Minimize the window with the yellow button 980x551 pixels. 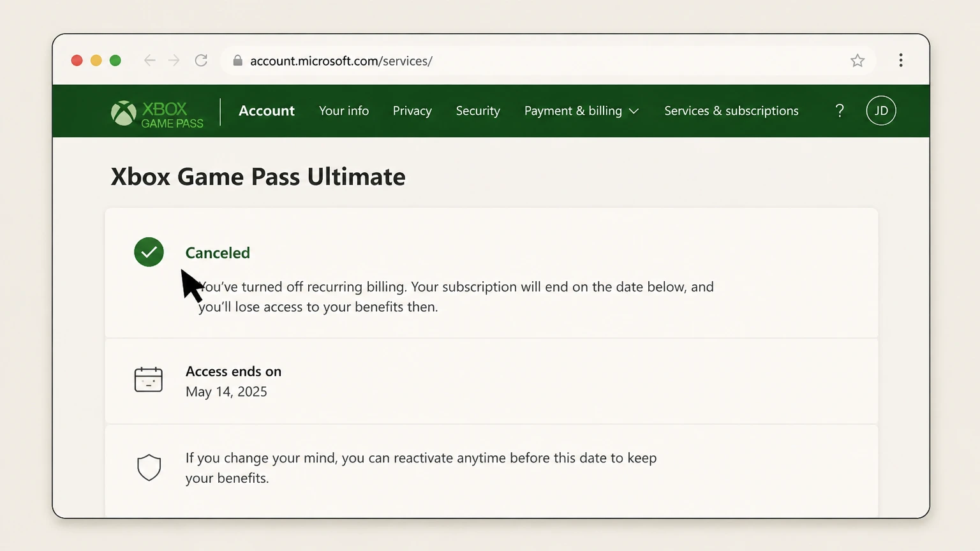click(96, 61)
